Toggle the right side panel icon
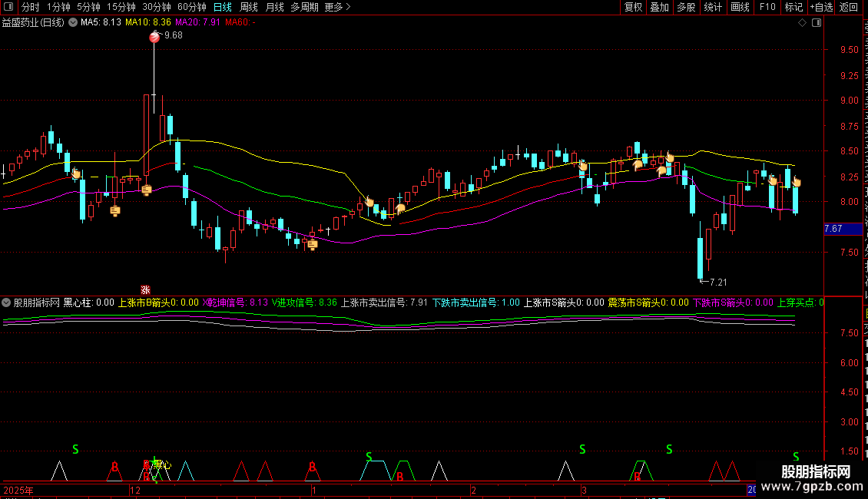The image size is (868, 499). [817, 23]
